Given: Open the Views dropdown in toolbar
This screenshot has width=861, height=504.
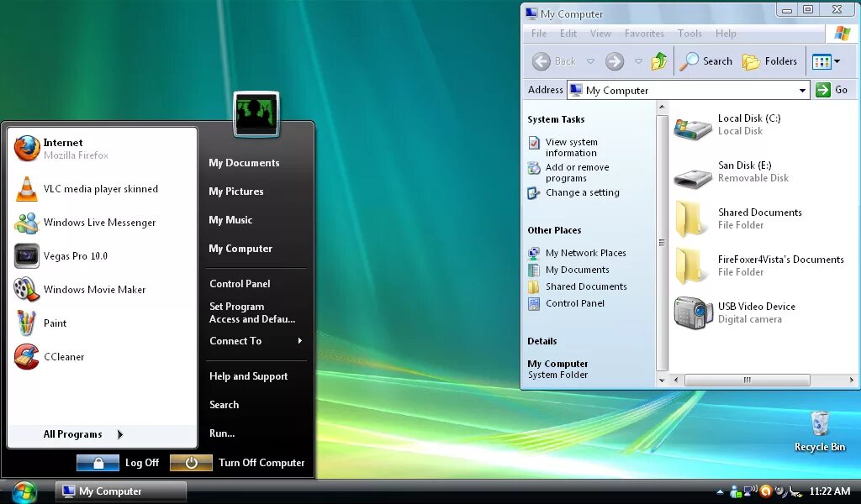Looking at the screenshot, I should coord(826,61).
